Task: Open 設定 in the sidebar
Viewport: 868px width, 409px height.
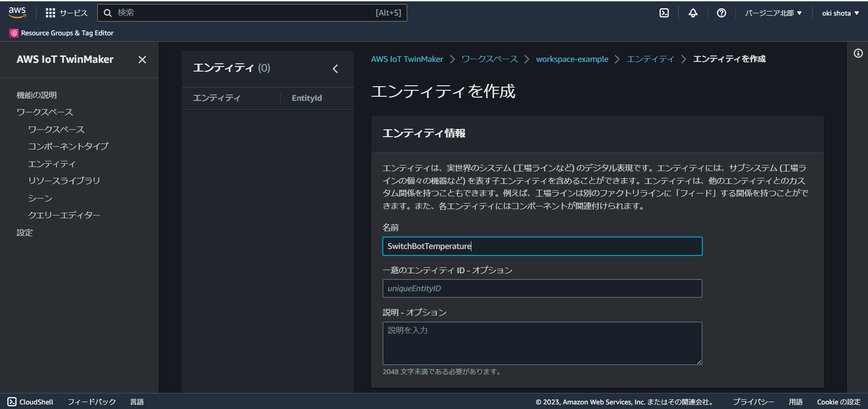Action: click(25, 232)
